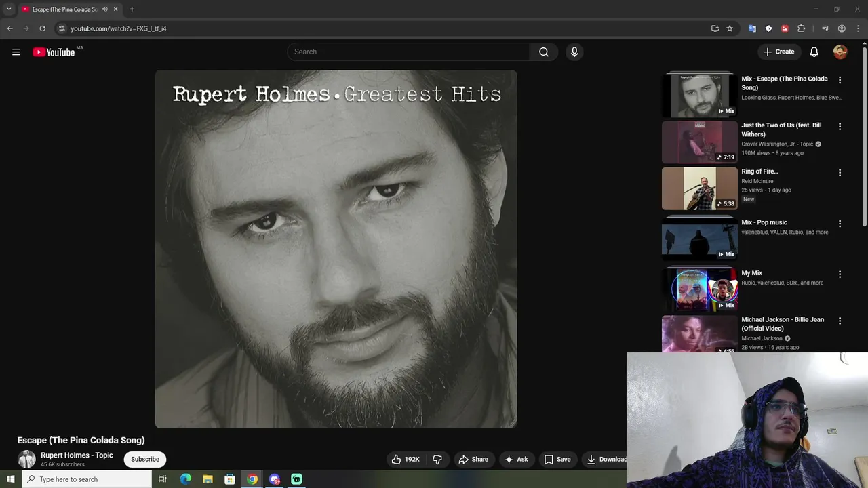Open a new browser tab
This screenshot has width=868, height=488.
(132, 9)
